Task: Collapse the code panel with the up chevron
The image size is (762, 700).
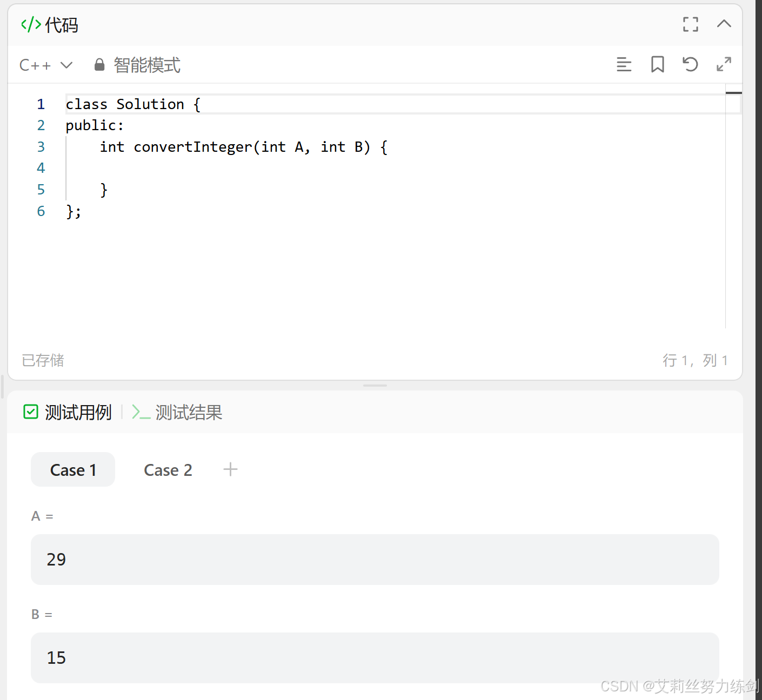Action: click(x=724, y=24)
